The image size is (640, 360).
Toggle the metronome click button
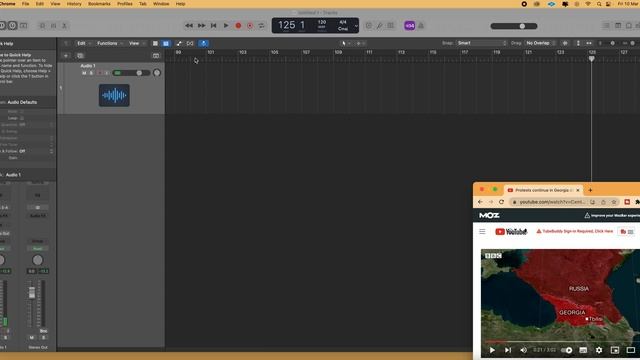tap(421, 25)
